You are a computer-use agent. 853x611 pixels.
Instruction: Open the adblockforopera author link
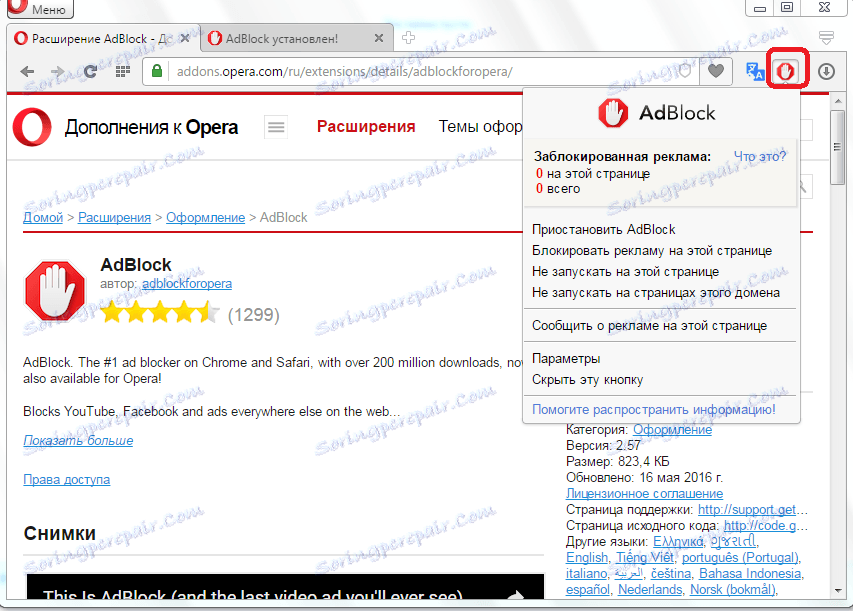click(x=188, y=284)
